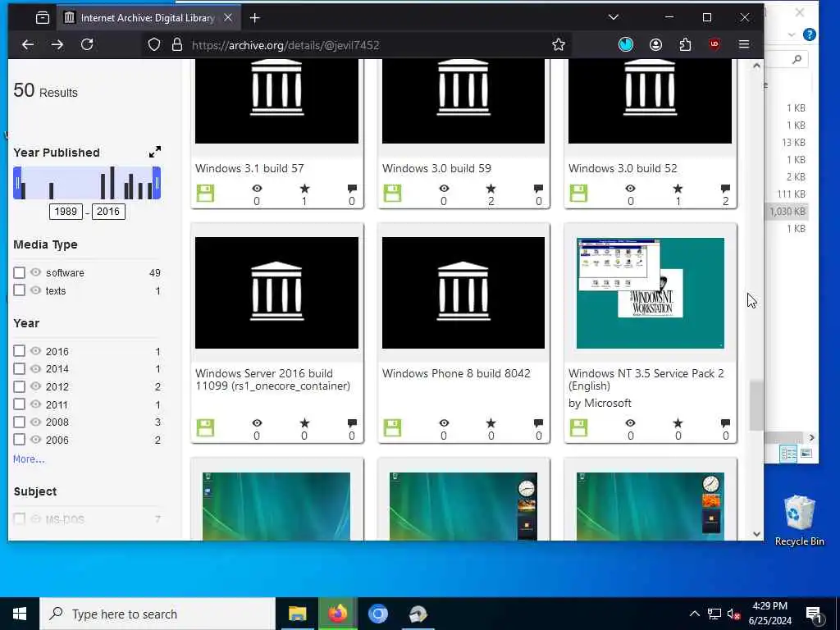Open Windows 3.0 build 52 item
The image size is (840, 630).
coord(623,168)
